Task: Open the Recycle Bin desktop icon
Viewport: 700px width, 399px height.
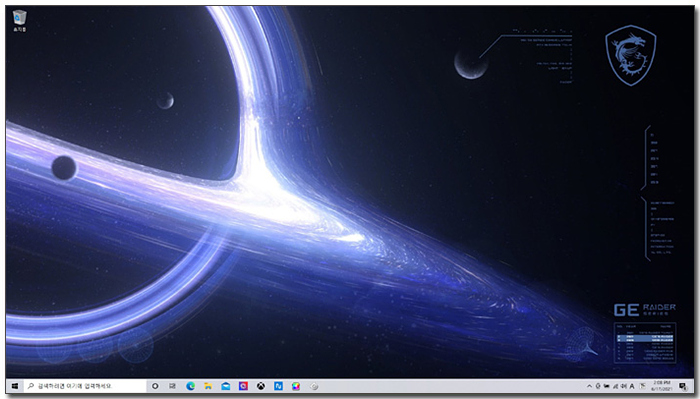Action: coord(20,21)
